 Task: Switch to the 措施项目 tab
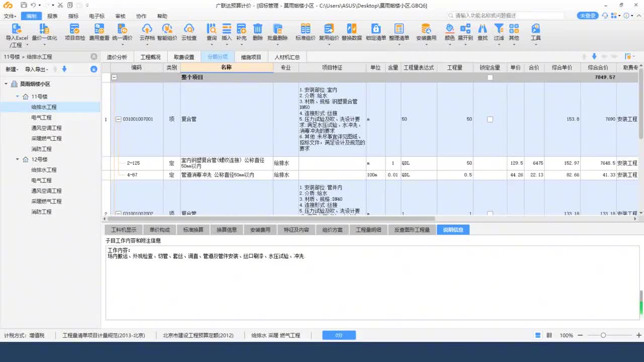point(251,57)
